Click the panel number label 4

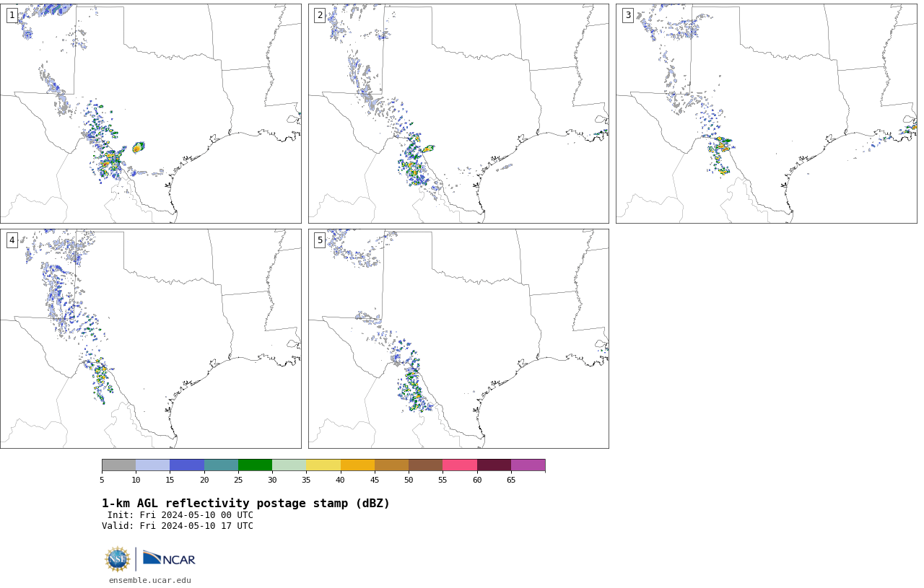click(12, 240)
